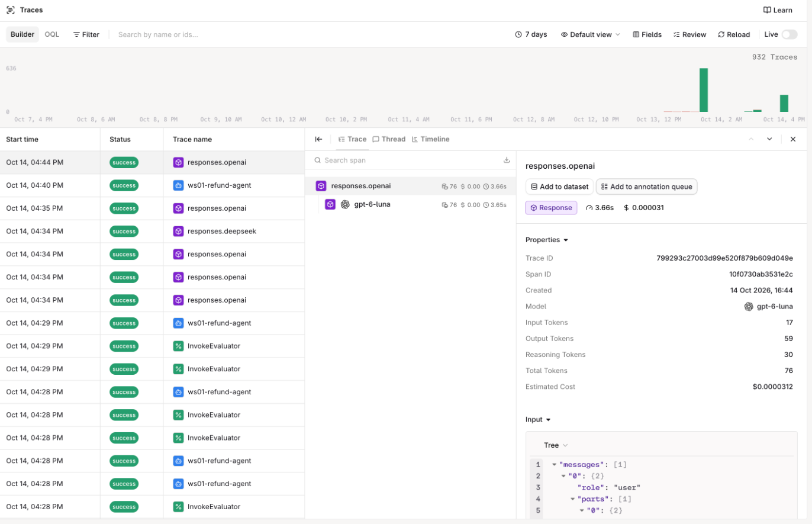This screenshot has width=812, height=524.
Task: Collapse the Input section
Action: 538,419
